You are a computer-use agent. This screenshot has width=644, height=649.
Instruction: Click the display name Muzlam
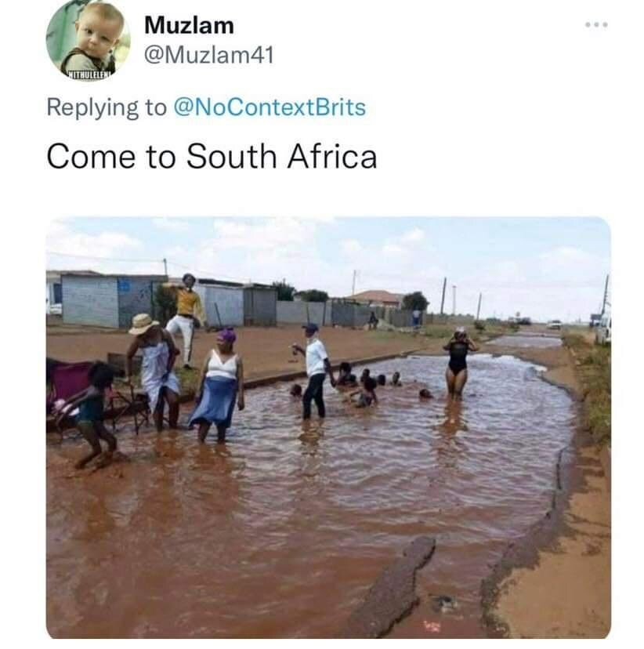pos(189,25)
